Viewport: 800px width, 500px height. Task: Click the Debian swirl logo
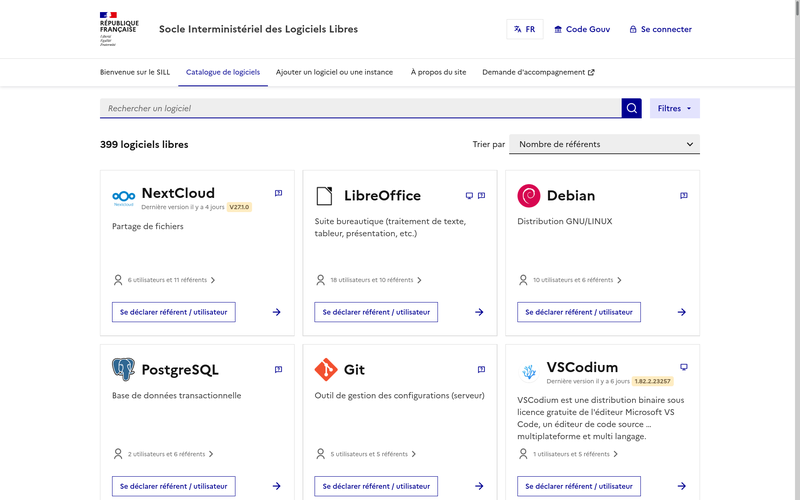click(529, 196)
